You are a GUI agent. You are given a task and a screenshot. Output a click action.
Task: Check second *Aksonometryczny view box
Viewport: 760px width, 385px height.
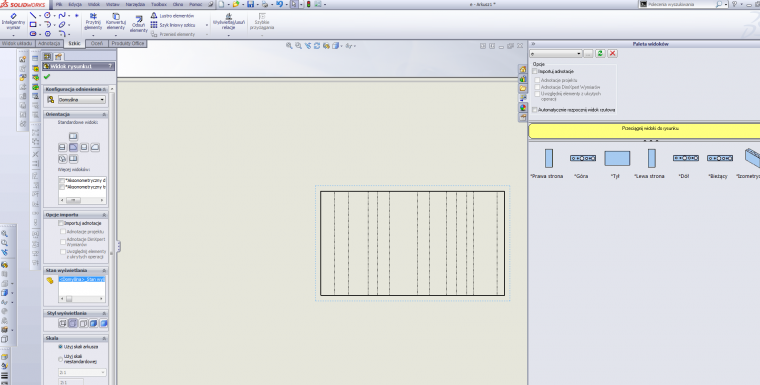(x=62, y=187)
